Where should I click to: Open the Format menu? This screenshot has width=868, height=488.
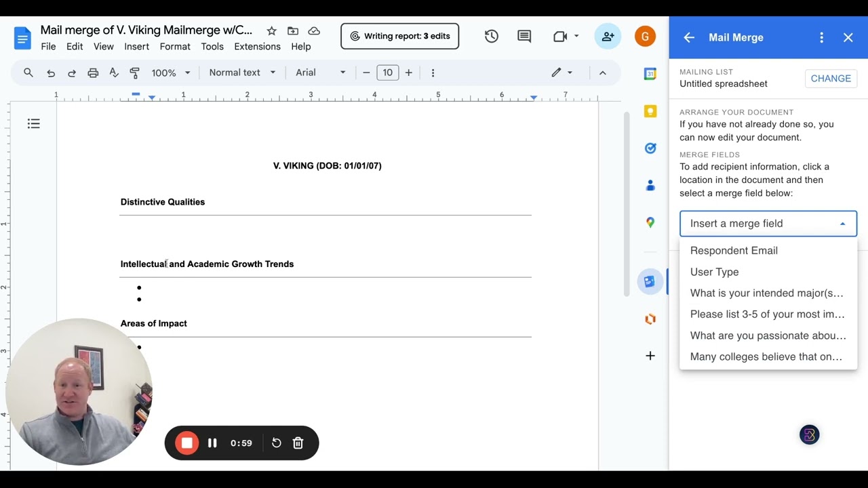click(x=175, y=47)
